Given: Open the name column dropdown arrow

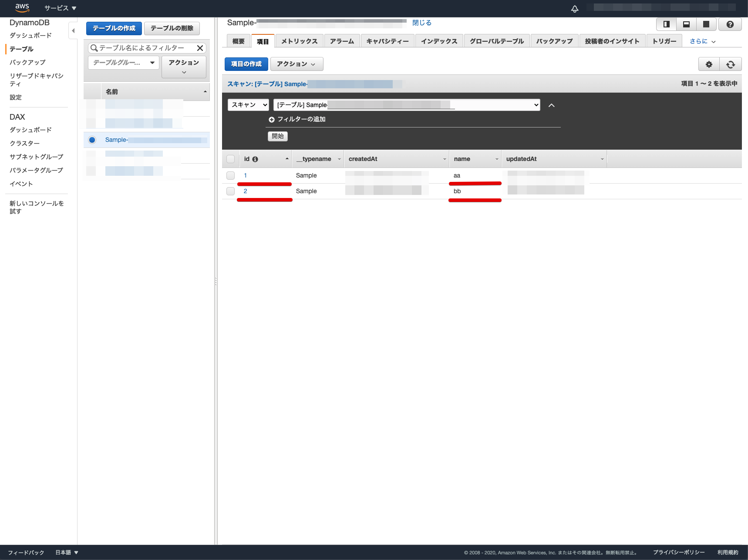Looking at the screenshot, I should tap(497, 159).
